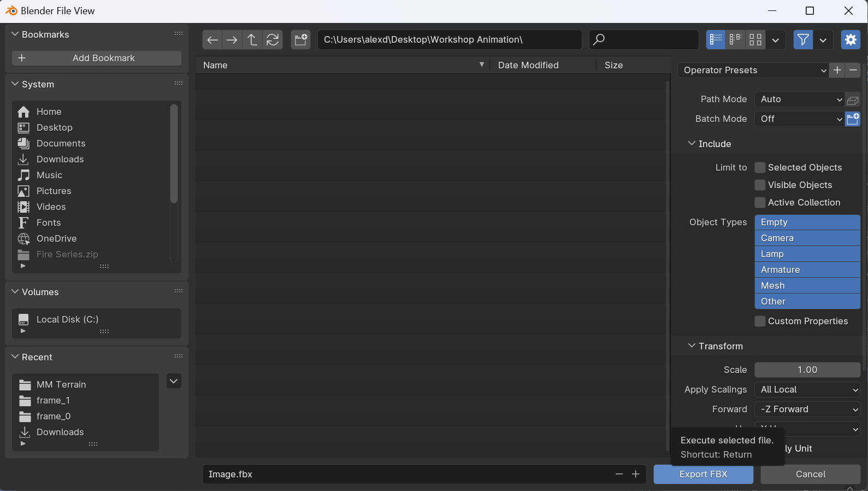Click the file search field
The height and width of the screenshot is (491, 868).
pos(644,40)
